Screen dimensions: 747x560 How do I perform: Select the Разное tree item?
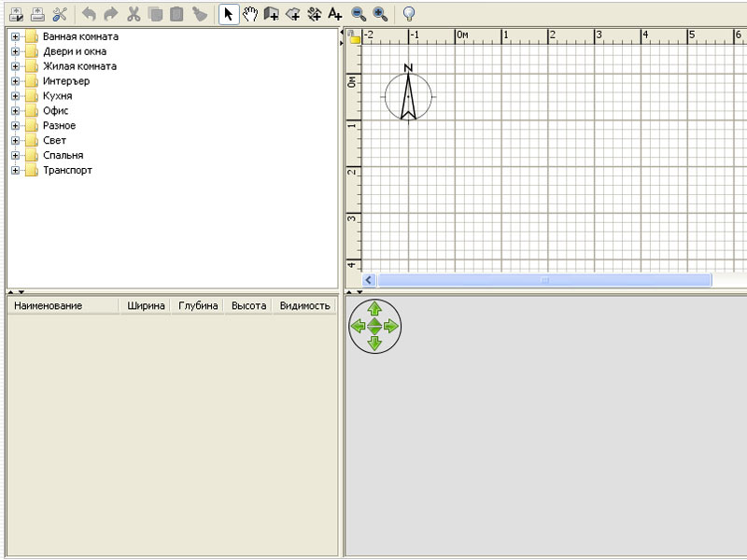pos(59,126)
